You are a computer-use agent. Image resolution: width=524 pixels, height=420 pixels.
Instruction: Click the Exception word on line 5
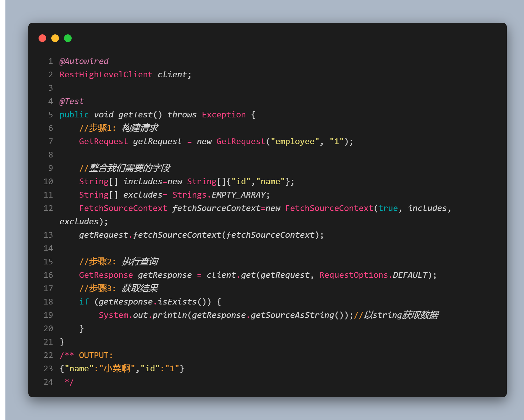224,115
